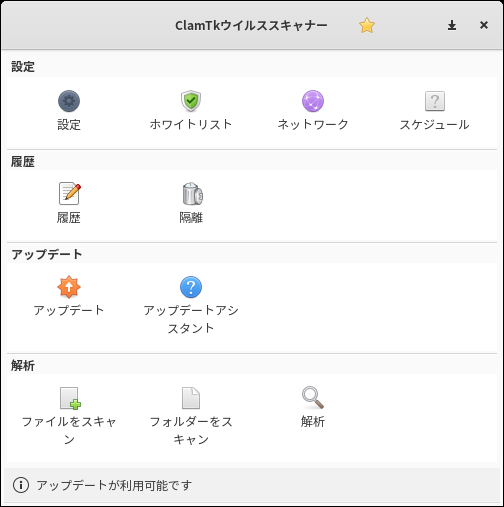The height and width of the screenshot is (507, 504).
Task: Close the ClamTk window
Action: click(x=484, y=25)
